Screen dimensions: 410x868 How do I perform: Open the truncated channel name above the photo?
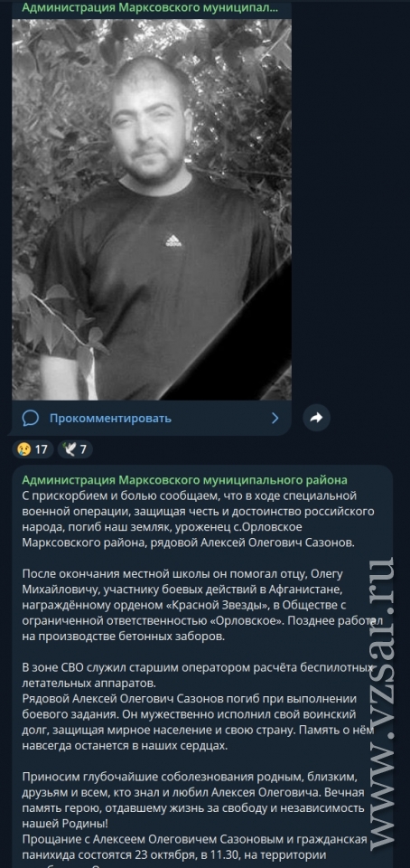click(x=150, y=8)
